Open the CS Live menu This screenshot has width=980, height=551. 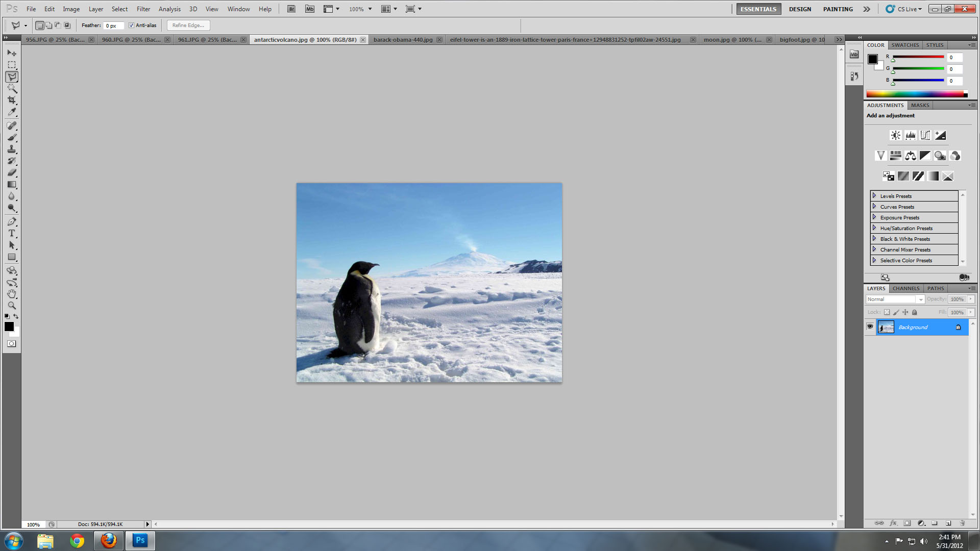[x=904, y=9]
